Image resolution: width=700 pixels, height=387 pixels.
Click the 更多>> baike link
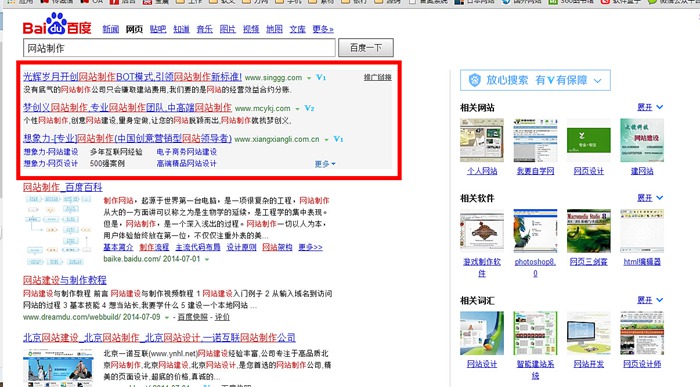pos(310,247)
